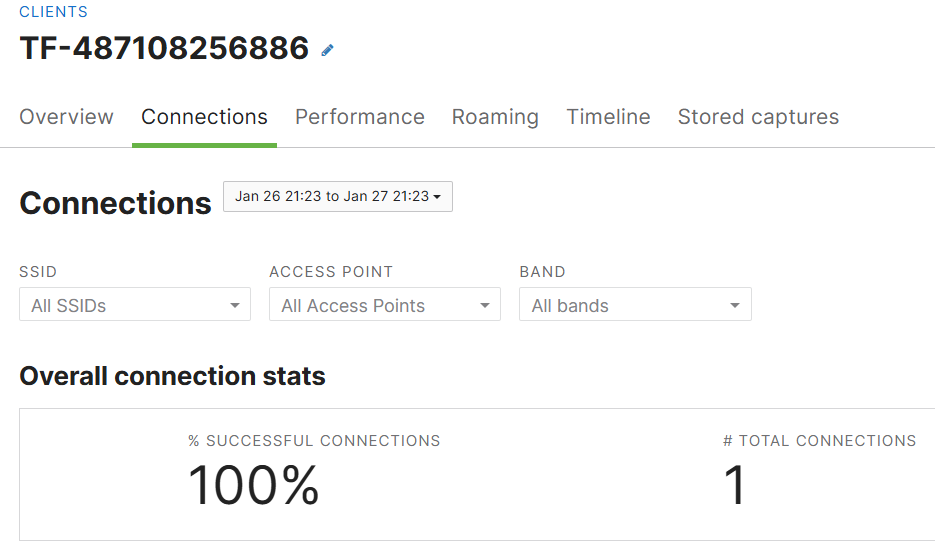Click the arrow in the Band dropdown

point(735,305)
